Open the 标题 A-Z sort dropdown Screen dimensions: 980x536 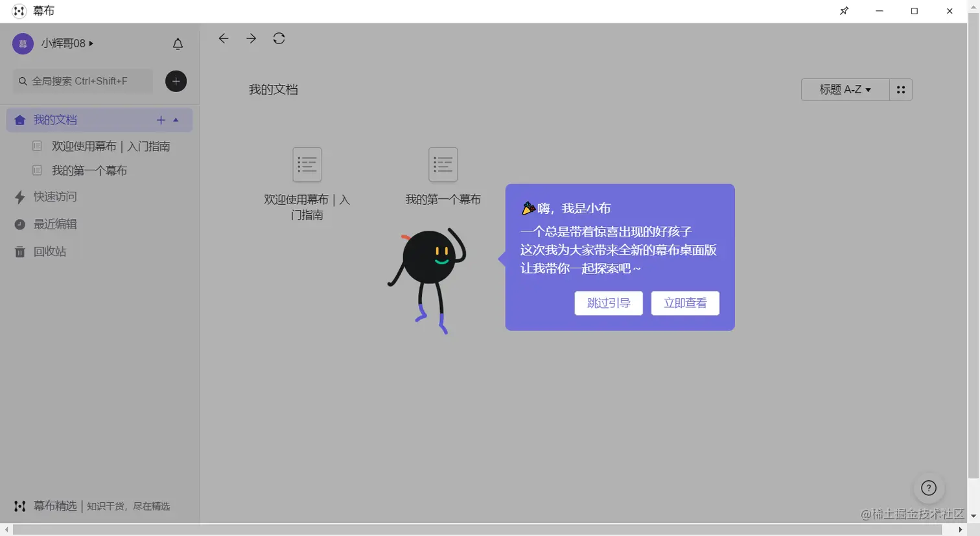pos(844,89)
